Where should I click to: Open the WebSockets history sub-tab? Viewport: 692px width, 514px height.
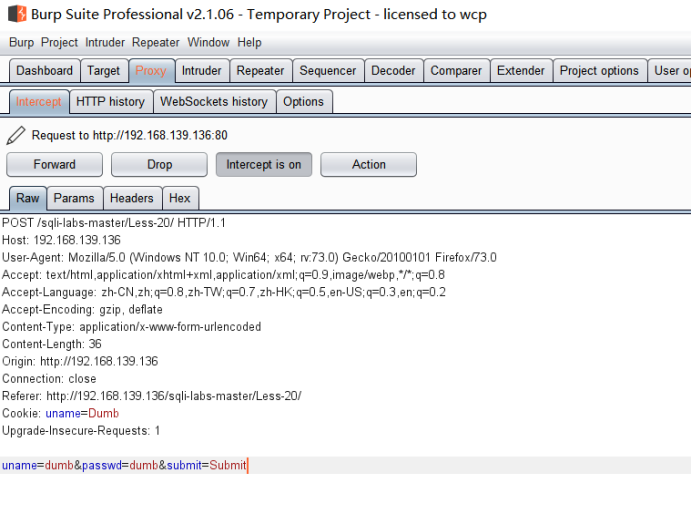click(214, 101)
